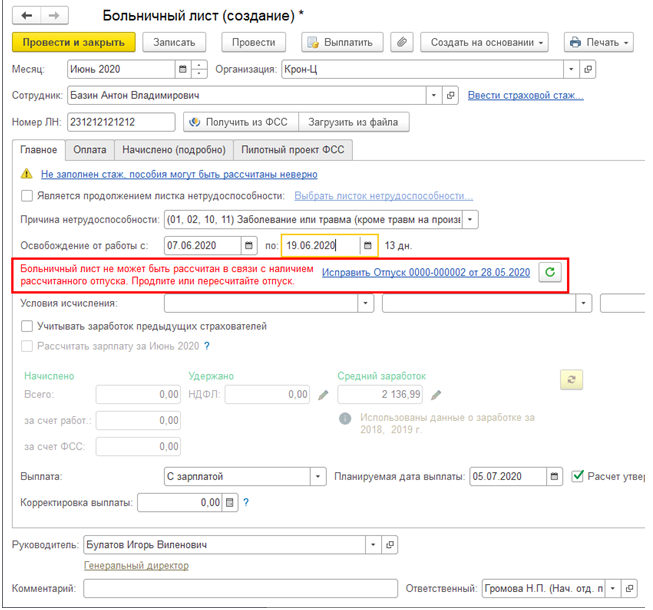Click into the Комментарий field
This screenshot has height=610, width=653.
click(240, 588)
